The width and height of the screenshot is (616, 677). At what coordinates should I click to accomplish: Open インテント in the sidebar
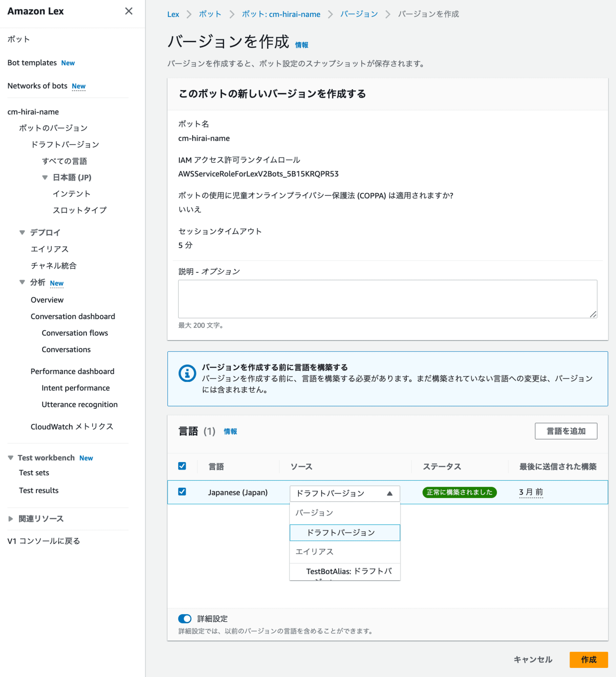coord(71,194)
